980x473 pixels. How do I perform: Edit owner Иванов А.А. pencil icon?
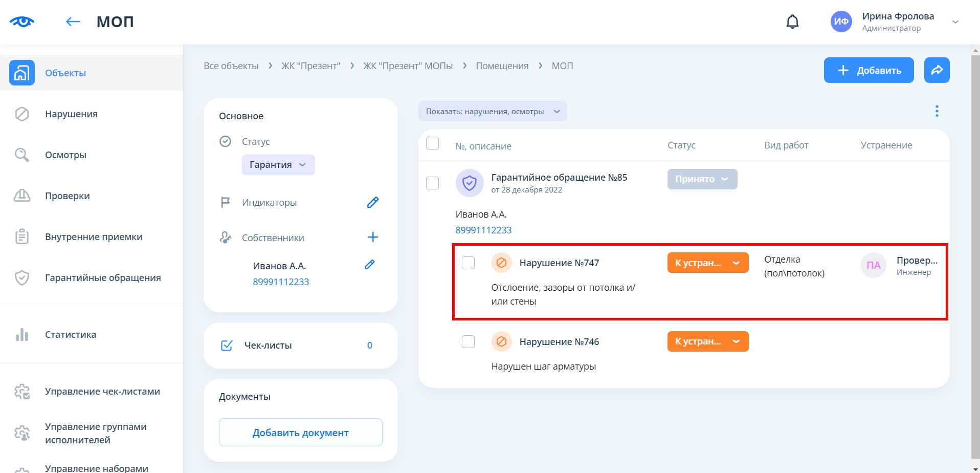click(x=370, y=265)
